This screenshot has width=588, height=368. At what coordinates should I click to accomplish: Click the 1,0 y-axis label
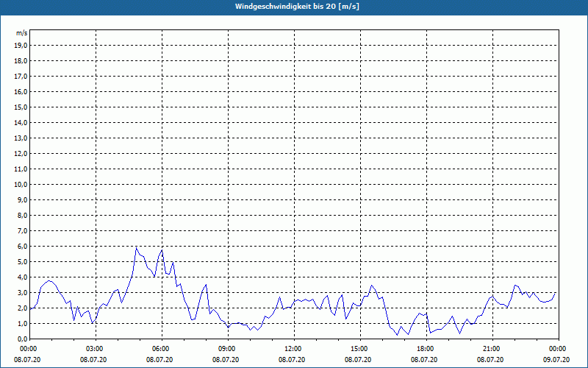tap(23, 323)
